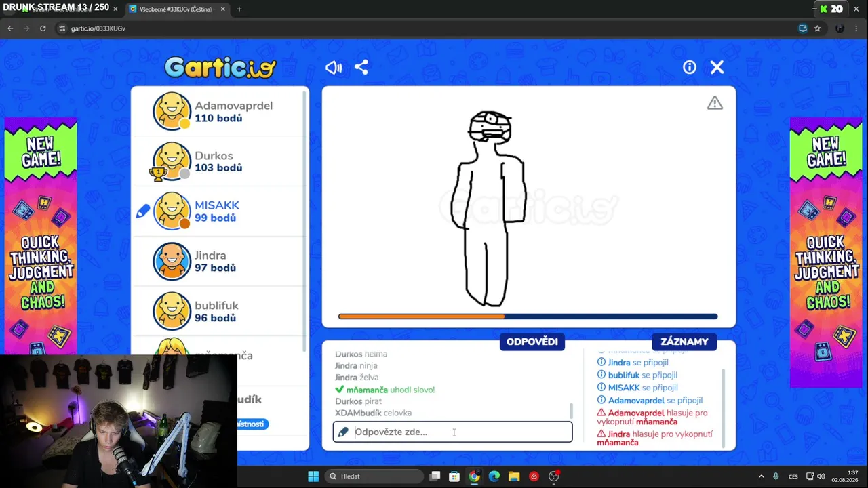Screen dimensions: 868x488
Task: Click the log entry 'MISAKK se připojil'
Action: point(637,388)
